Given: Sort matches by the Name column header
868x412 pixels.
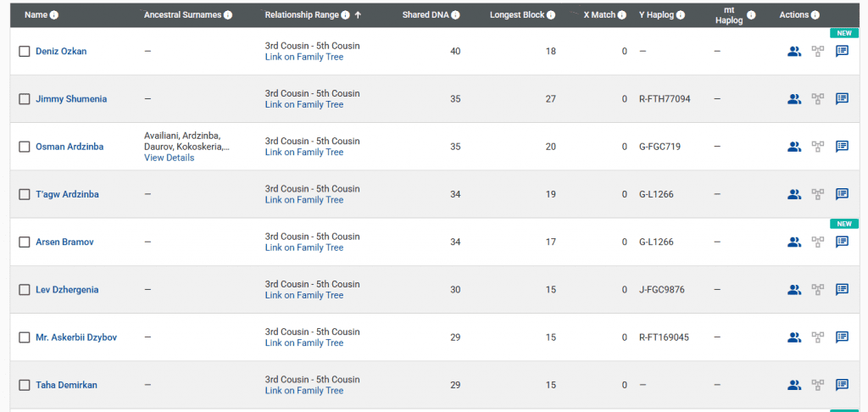Looking at the screenshot, I should (36, 15).
